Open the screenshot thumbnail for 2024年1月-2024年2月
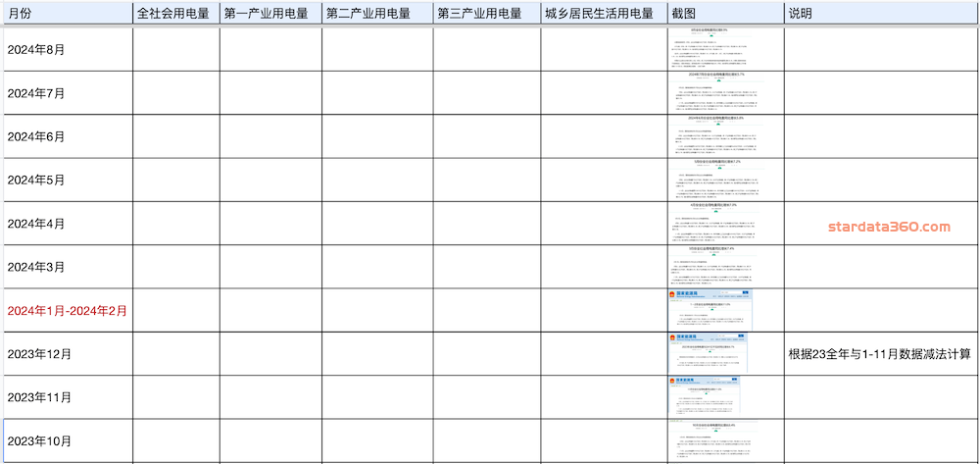 pyautogui.click(x=710, y=310)
